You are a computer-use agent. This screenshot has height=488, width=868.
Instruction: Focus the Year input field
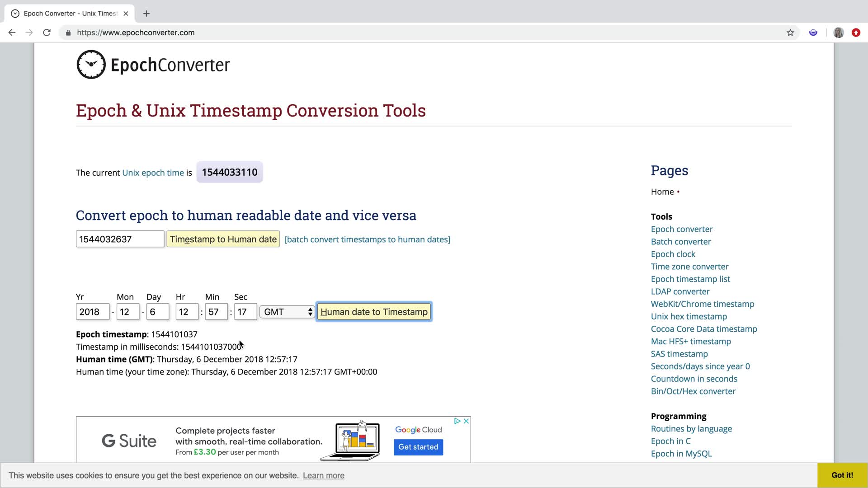pyautogui.click(x=92, y=312)
